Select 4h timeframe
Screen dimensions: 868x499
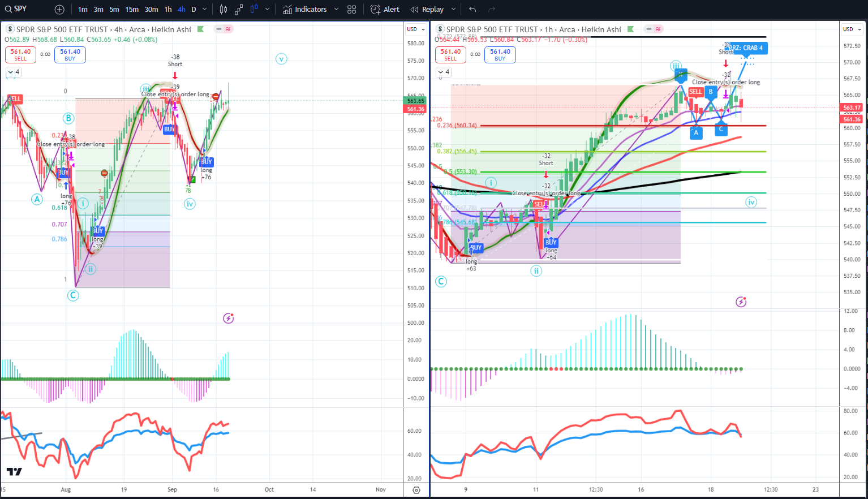point(181,10)
